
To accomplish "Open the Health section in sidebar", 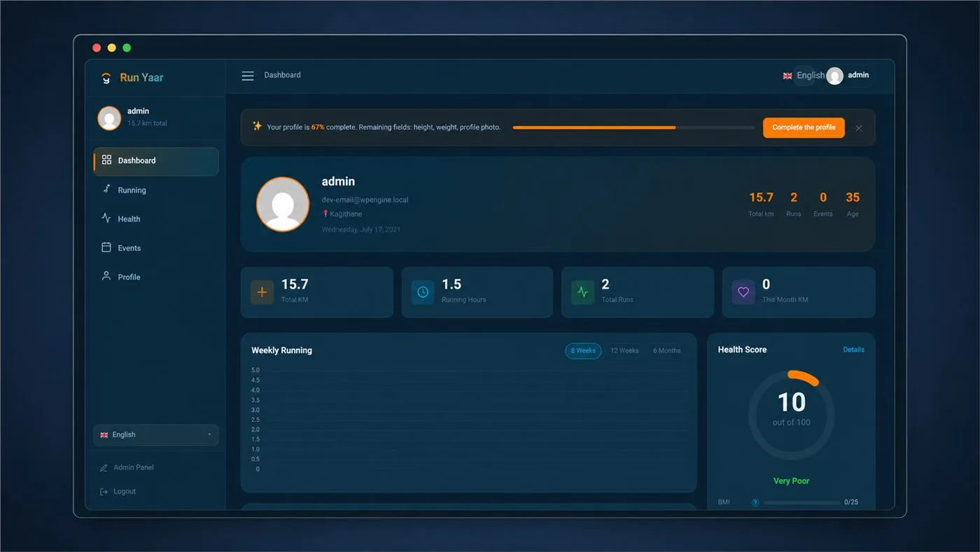I will (156, 219).
